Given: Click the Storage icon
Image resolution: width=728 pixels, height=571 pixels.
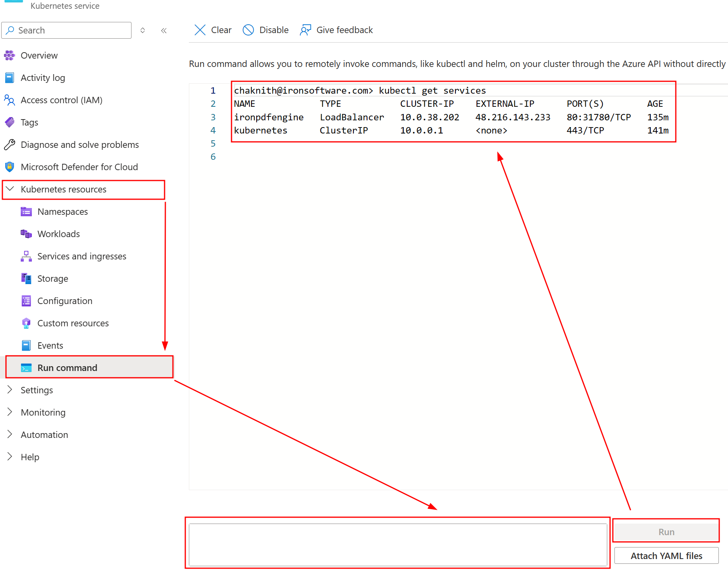Looking at the screenshot, I should pyautogui.click(x=26, y=279).
